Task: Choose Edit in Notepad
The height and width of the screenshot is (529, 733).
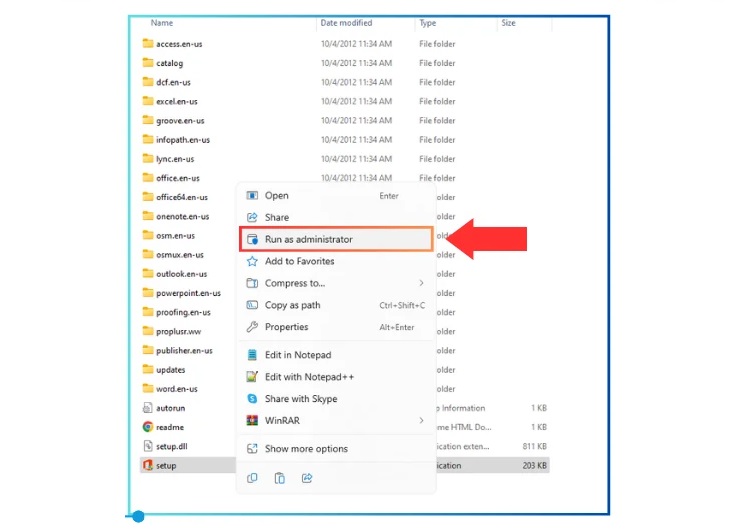Action: [297, 355]
